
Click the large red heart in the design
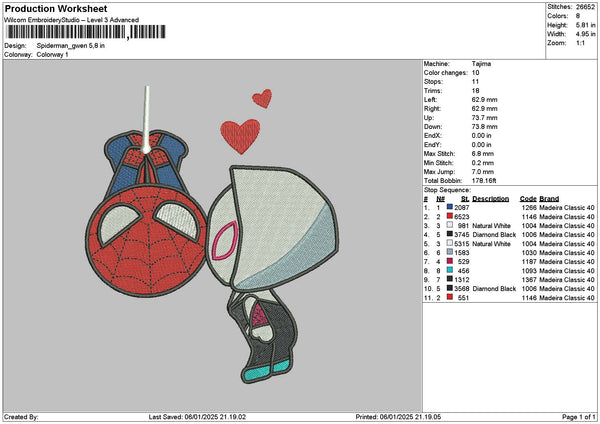tap(238, 135)
